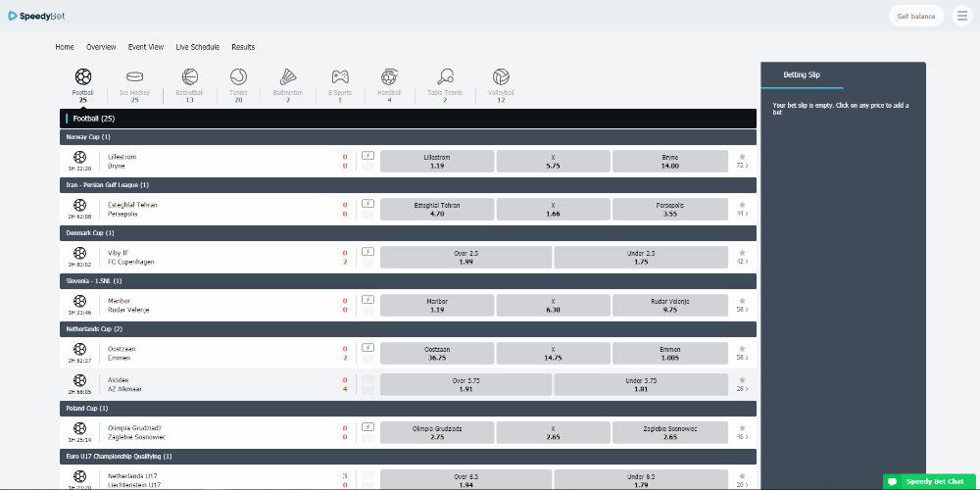Collapse Euro U17 Championship Qualifying group
The image size is (980, 490).
click(x=408, y=457)
